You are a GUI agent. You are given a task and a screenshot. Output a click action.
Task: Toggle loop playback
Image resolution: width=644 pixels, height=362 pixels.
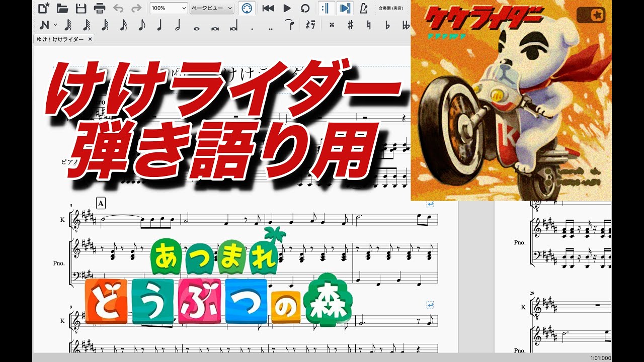coord(305,8)
